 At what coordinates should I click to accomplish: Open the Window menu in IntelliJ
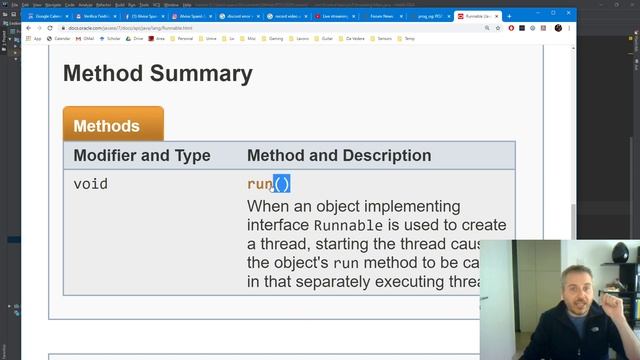tap(171, 5)
